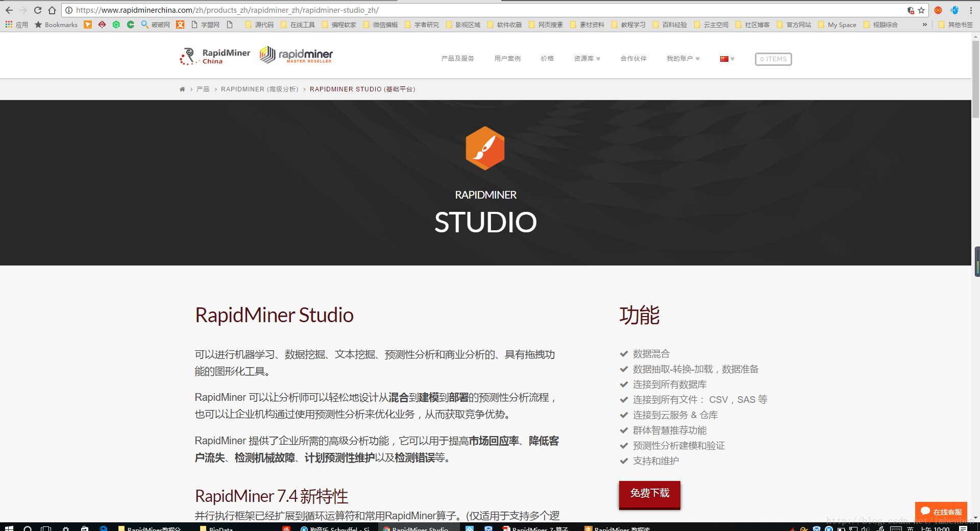Go to RAPIDMINER (高级分析) breadcrumb
The width and height of the screenshot is (980, 531).
pos(259,89)
